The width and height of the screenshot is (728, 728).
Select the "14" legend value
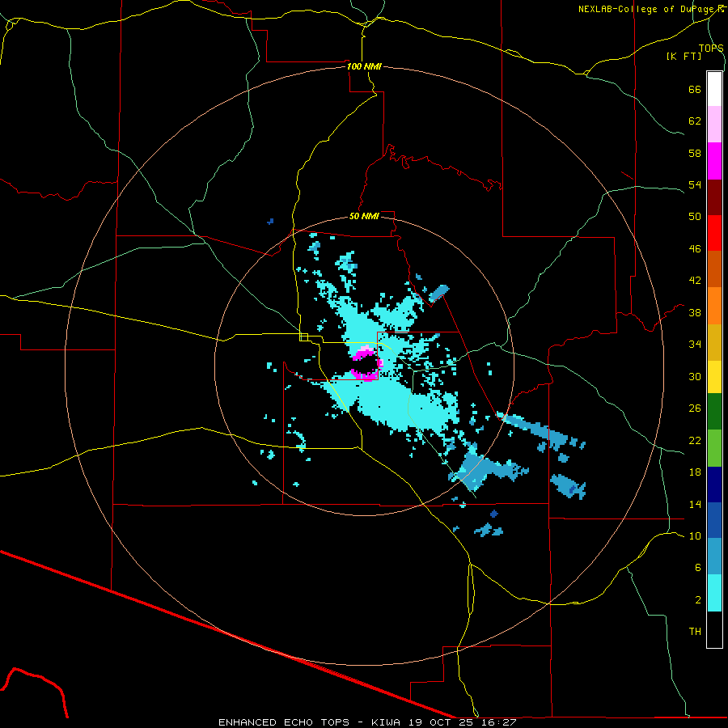point(695,504)
